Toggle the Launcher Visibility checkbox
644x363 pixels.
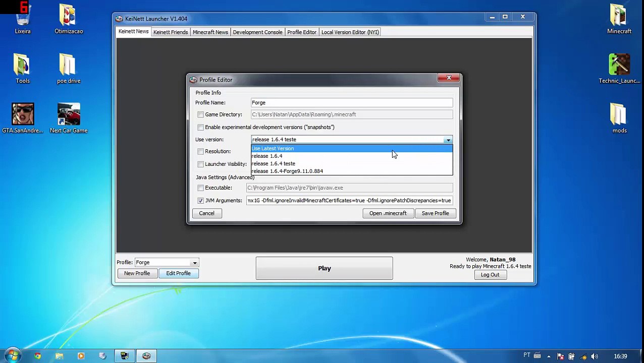200,164
